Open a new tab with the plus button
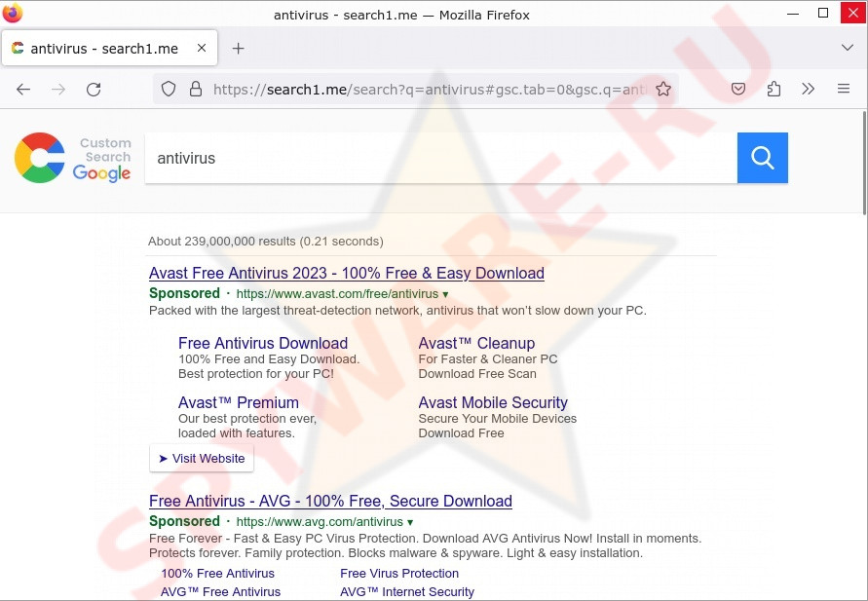Viewport: 868px width, 601px height. coord(238,49)
